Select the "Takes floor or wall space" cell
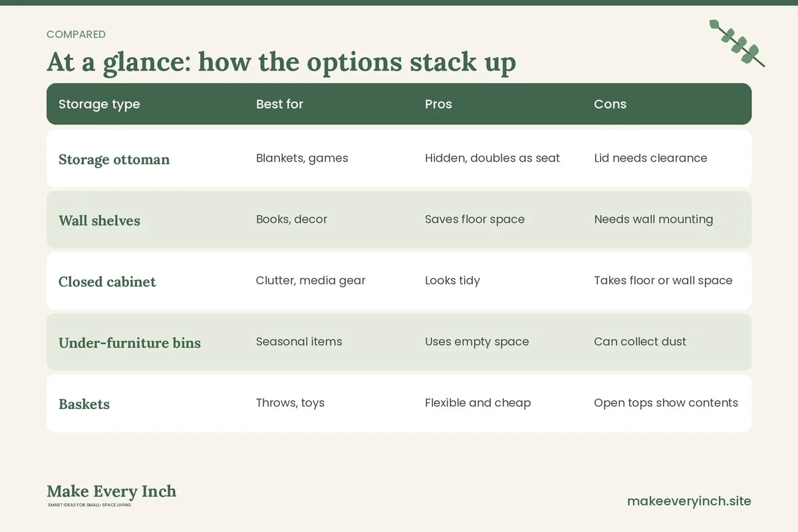The height and width of the screenshot is (532, 798). pyautogui.click(x=663, y=281)
